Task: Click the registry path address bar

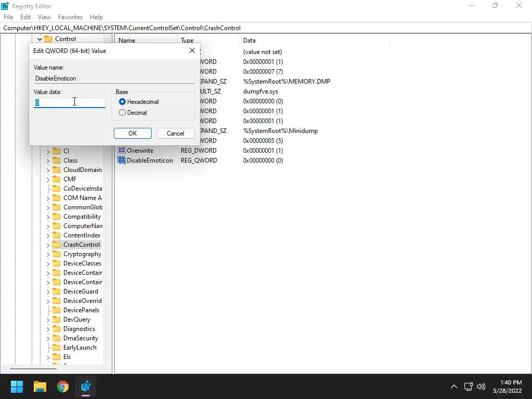Action: click(266, 28)
